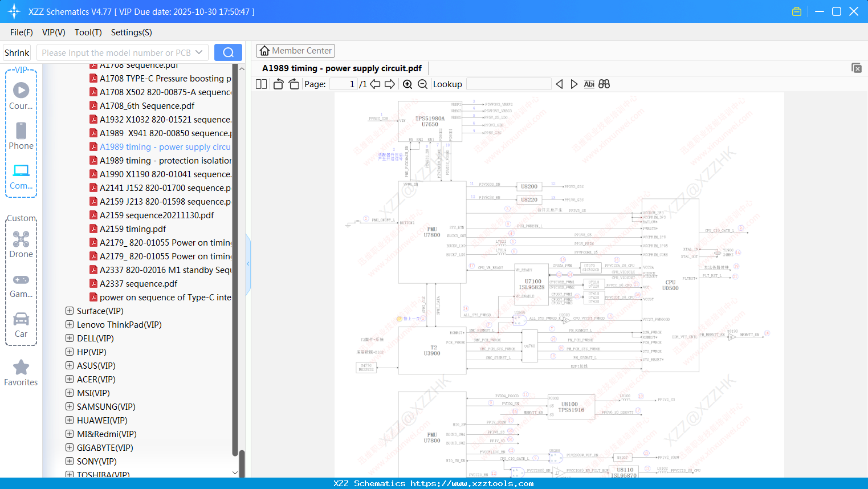Click the home icon of Member Center
The height and width of the screenshot is (489, 868).
point(264,51)
